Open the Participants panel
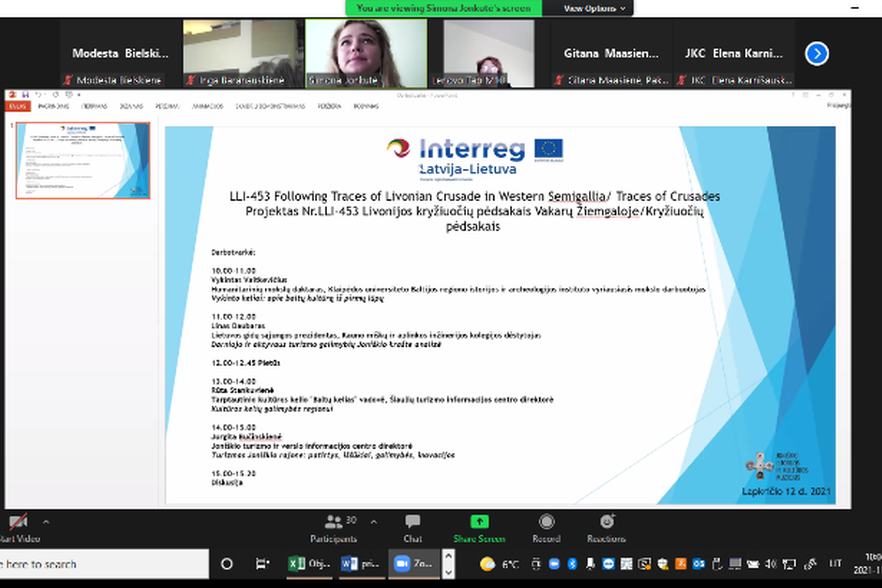This screenshot has height=588, width=882. pyautogui.click(x=333, y=528)
